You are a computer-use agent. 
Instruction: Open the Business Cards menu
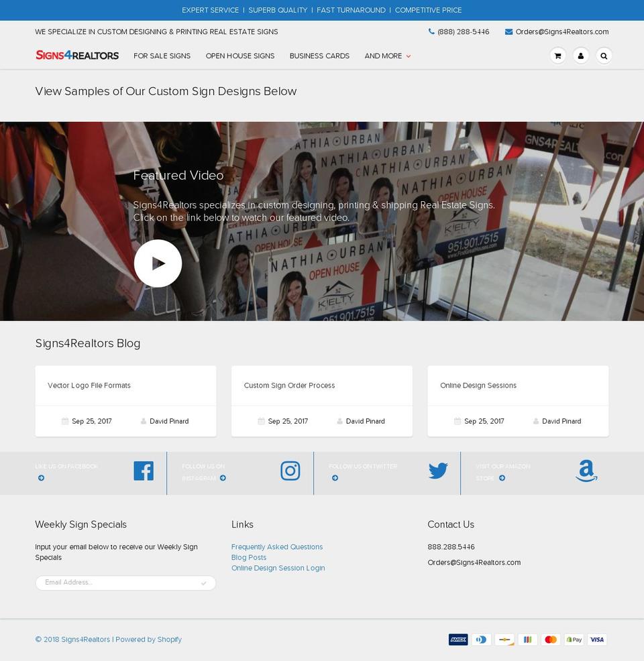click(319, 56)
